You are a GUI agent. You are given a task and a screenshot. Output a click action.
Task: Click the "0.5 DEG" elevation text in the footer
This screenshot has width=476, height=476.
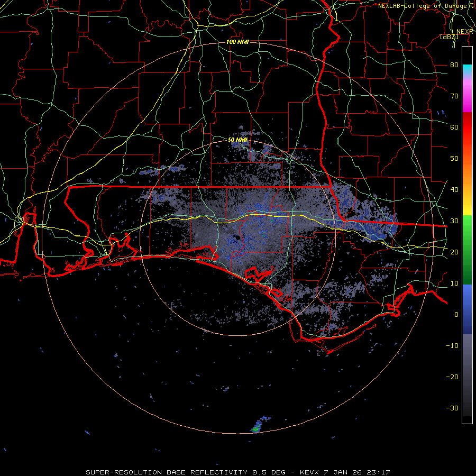[269, 472]
